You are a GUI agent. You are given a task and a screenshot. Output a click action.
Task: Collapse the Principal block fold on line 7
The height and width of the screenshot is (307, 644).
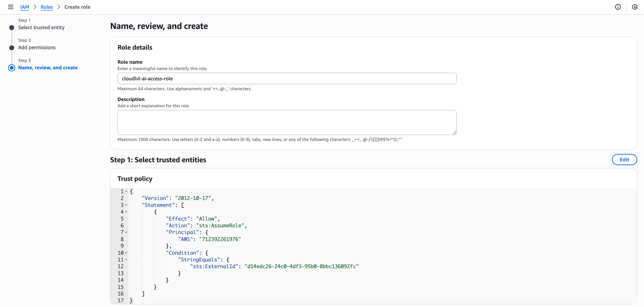(x=126, y=232)
